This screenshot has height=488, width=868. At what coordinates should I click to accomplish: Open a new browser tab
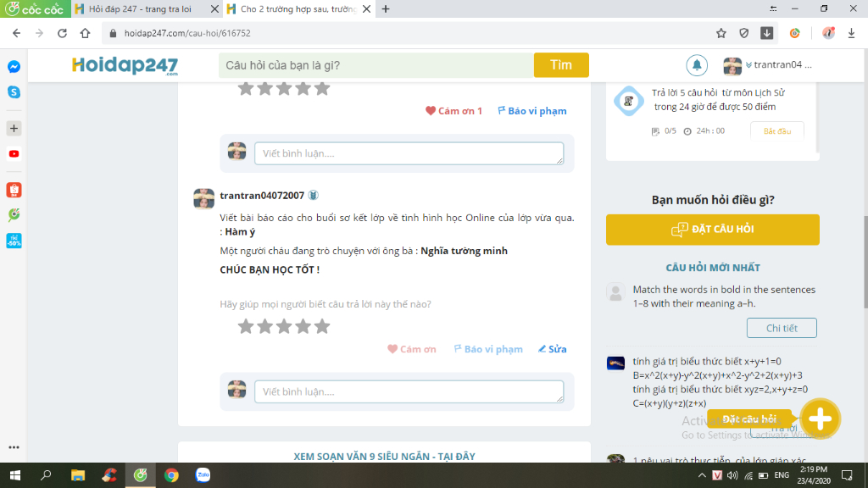point(386,8)
